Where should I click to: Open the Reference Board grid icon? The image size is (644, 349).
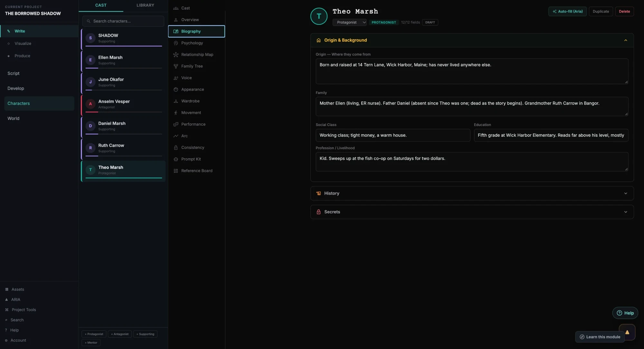click(176, 171)
